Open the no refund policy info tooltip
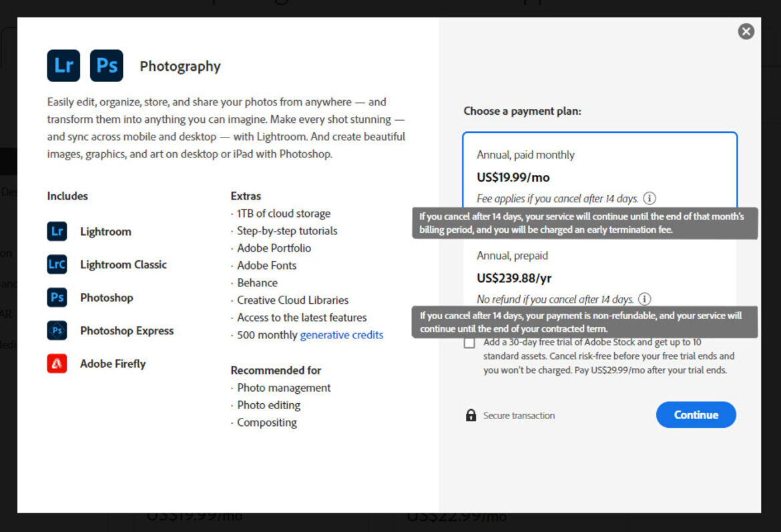 [x=643, y=299]
